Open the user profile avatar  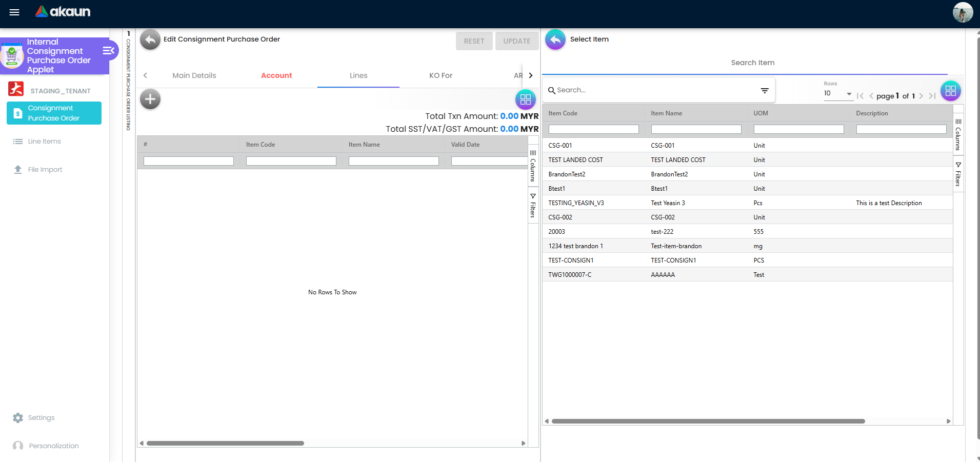point(963,12)
